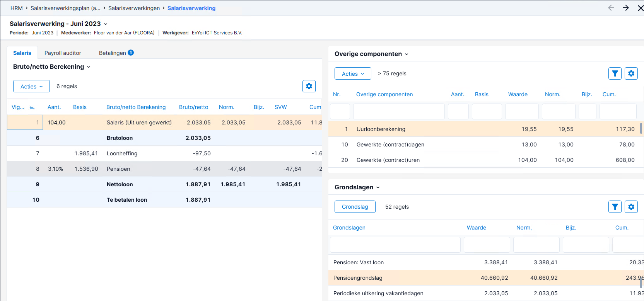
Task: Expand the Salarisverwerking - Juni 2023 title dropdown
Action: (106, 24)
